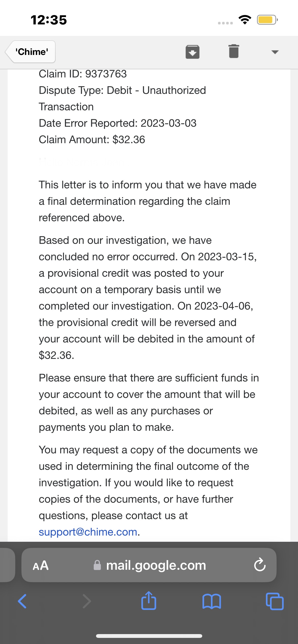The height and width of the screenshot is (644, 298).
Task: Tap the home indicator bar
Action: (x=149, y=636)
